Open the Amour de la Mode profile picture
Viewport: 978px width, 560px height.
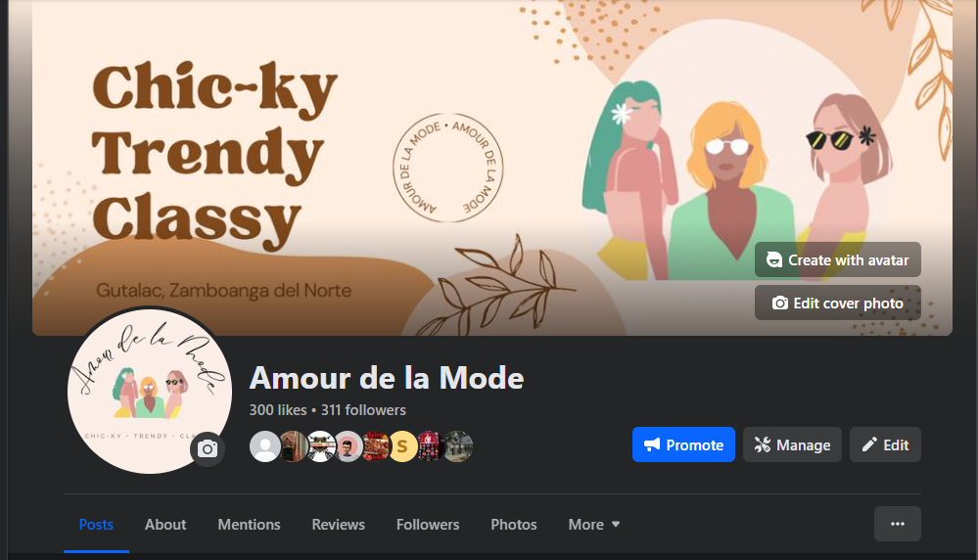point(150,392)
